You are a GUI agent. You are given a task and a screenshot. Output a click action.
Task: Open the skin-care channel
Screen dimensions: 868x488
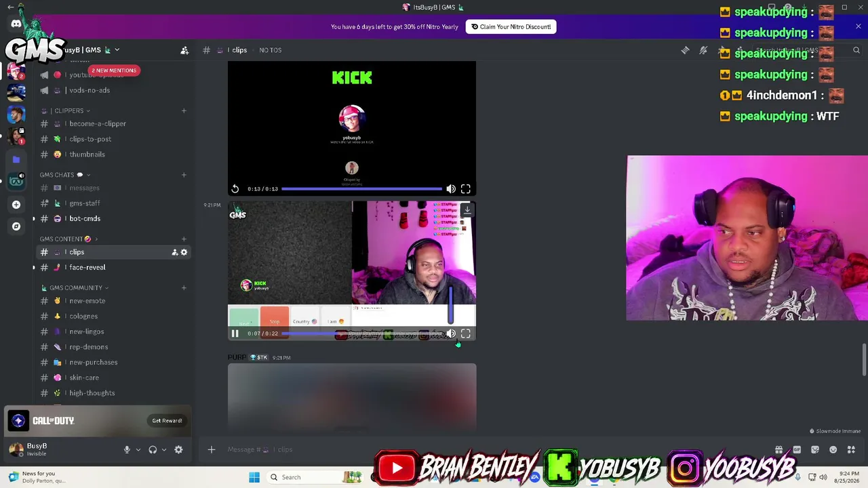113,378
